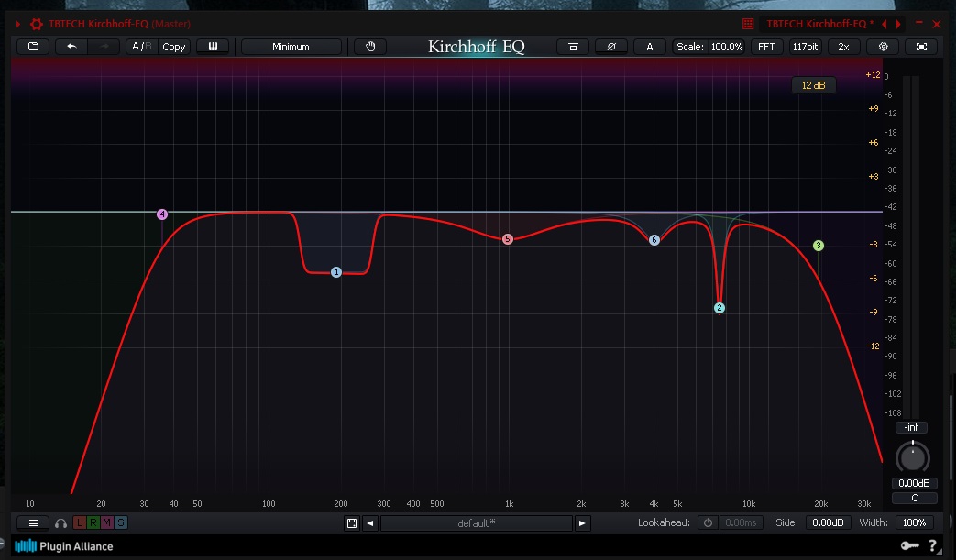956x560 pixels.
Task: Select EQ band node 1
Action: pyautogui.click(x=336, y=272)
